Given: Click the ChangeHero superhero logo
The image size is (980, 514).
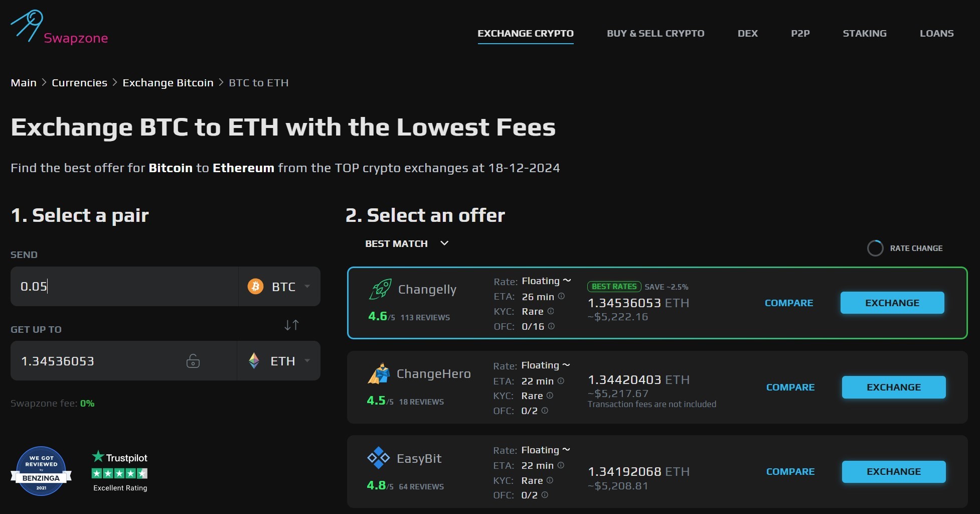Looking at the screenshot, I should pos(379,374).
